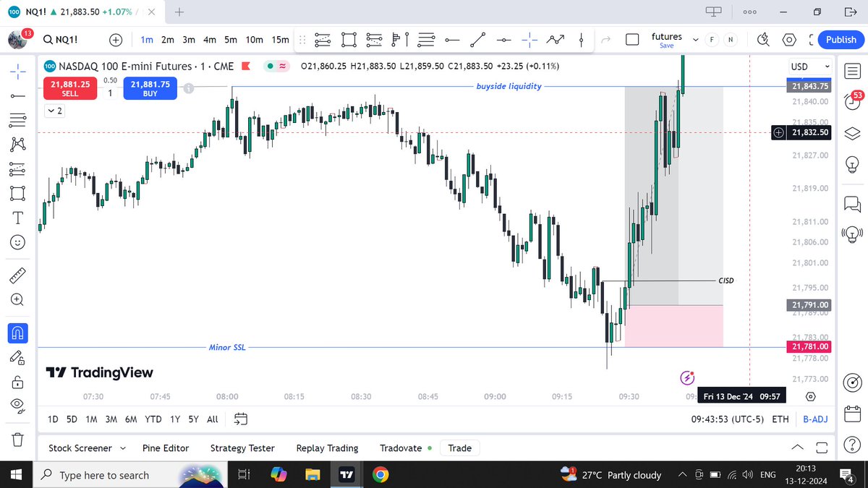Open geometric shapes tools in left sidebar
This screenshot has height=488, width=868.
(19, 193)
